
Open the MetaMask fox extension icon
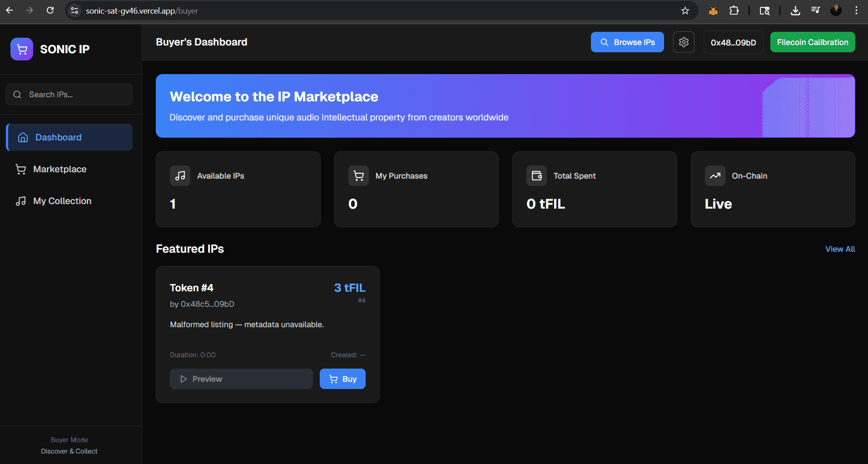(x=713, y=10)
